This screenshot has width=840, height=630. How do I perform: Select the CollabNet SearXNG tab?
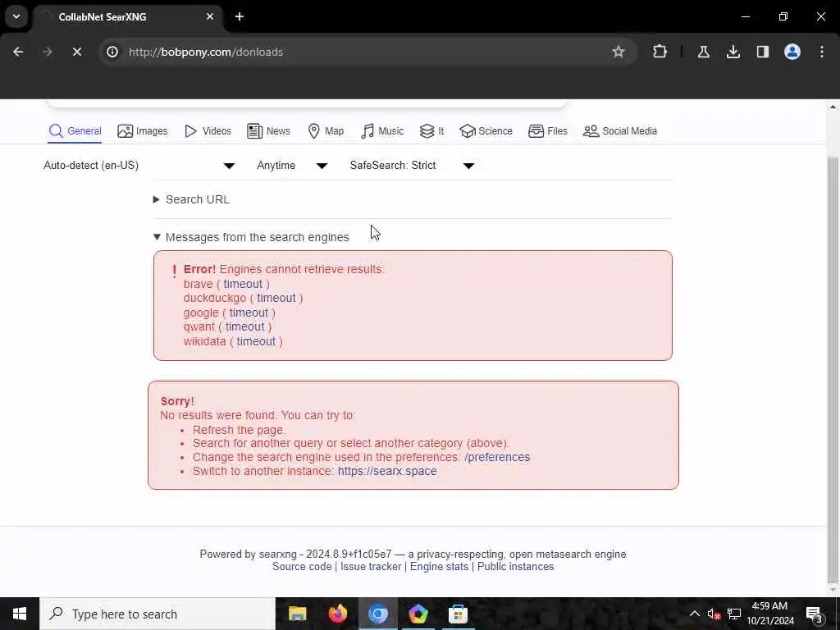129,17
